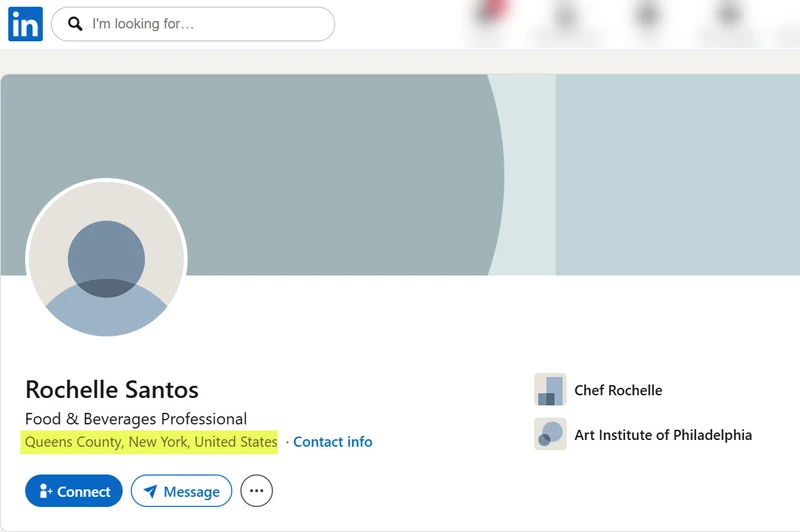
Task: Open the Contact info link
Action: pyautogui.click(x=333, y=442)
